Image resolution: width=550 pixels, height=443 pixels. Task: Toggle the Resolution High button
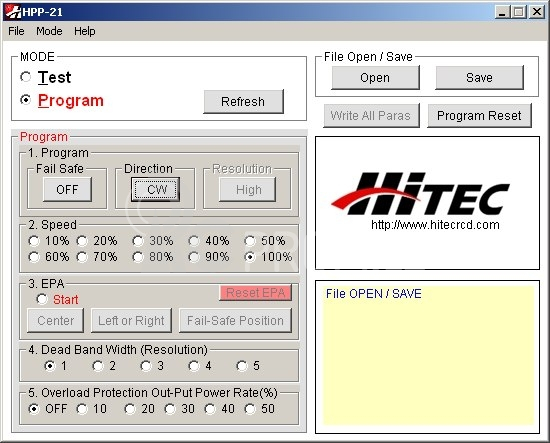248,189
